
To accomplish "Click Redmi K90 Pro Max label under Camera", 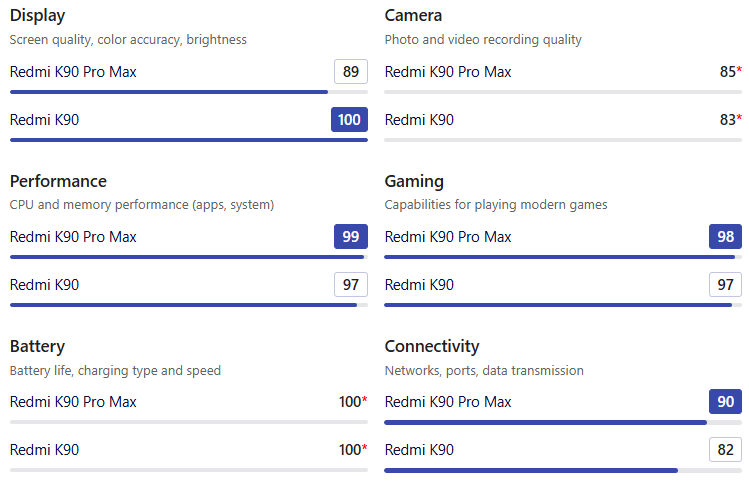I will point(448,72).
